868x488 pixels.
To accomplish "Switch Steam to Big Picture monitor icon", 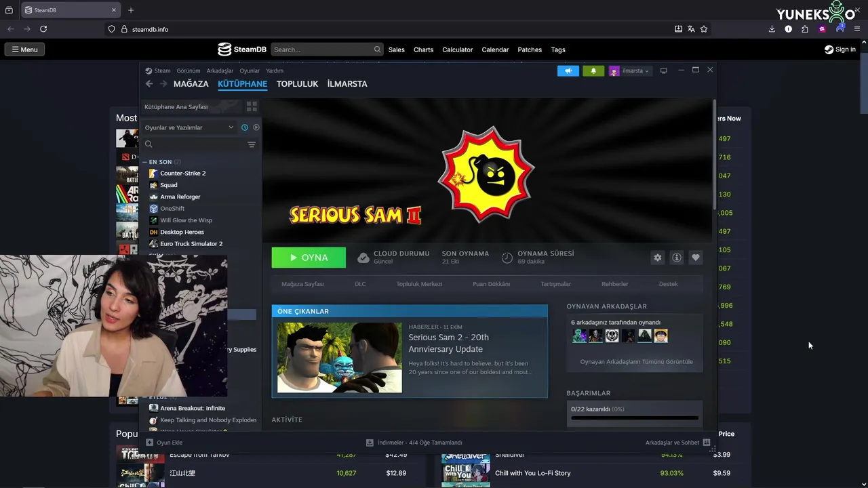I will coord(664,70).
